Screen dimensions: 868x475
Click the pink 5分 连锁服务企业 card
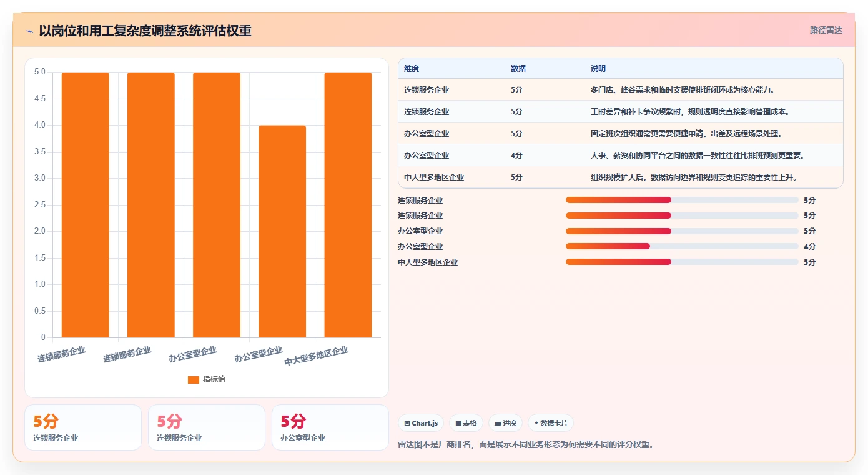[207, 427]
